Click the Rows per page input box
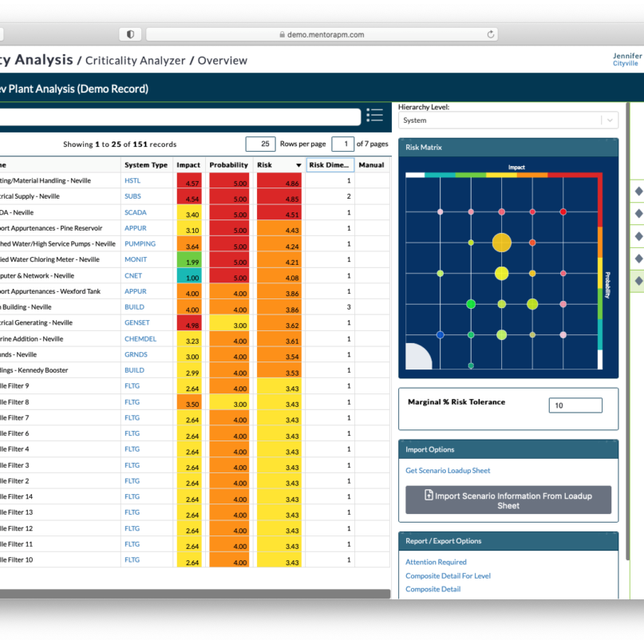The height and width of the screenshot is (644, 644). click(x=260, y=144)
